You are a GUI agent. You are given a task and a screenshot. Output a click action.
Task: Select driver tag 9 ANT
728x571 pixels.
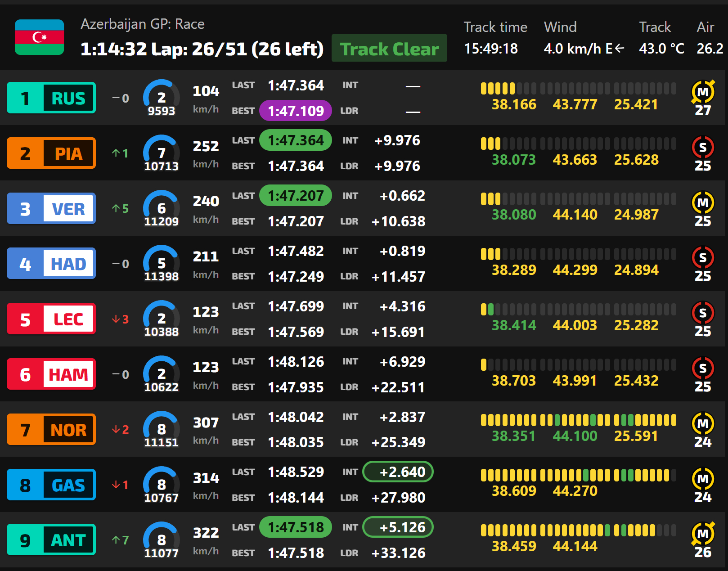coord(51,540)
